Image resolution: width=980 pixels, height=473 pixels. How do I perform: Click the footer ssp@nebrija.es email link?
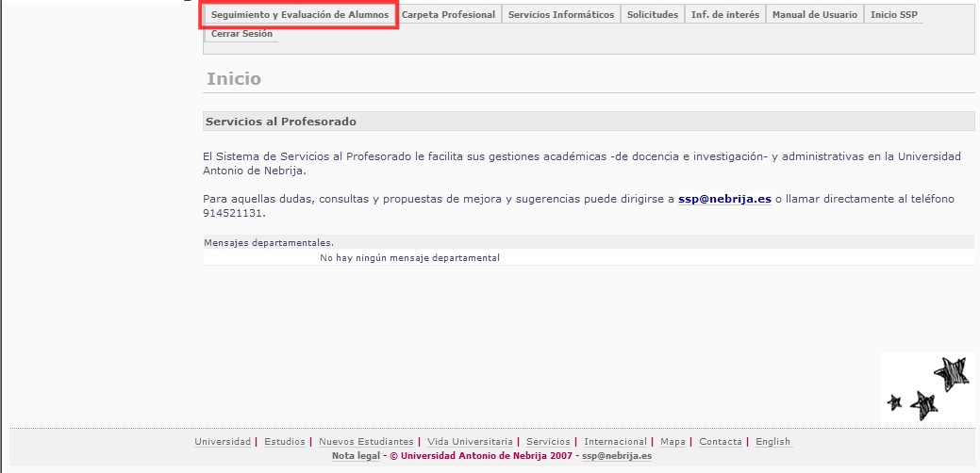(x=617, y=456)
